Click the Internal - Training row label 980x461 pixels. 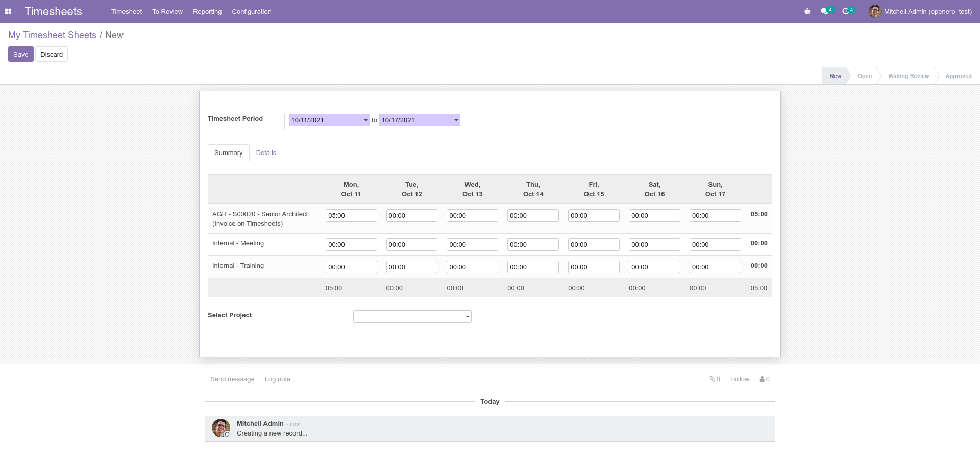(x=238, y=266)
